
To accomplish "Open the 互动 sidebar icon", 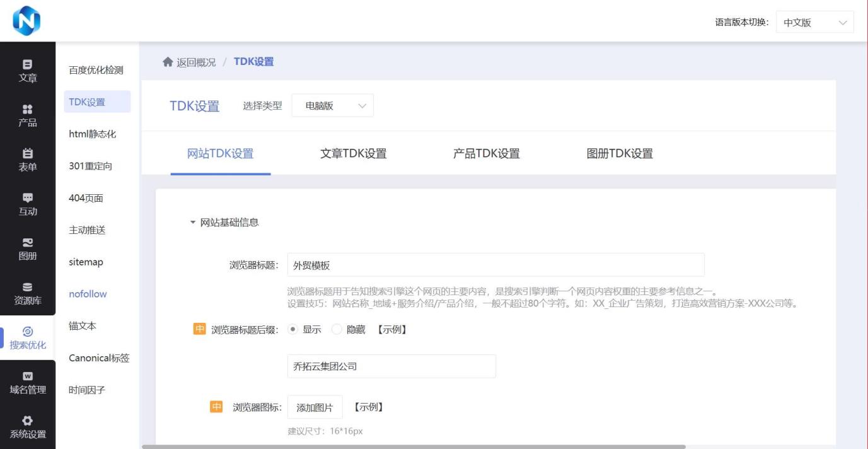I will [x=28, y=204].
